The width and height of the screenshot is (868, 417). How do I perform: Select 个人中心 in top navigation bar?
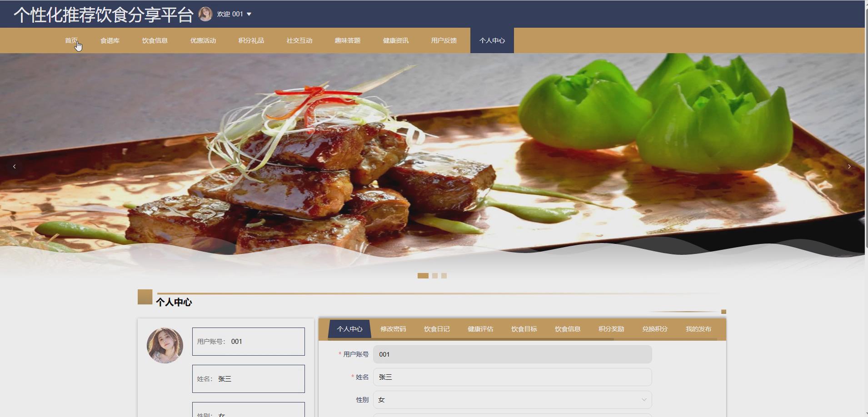(x=492, y=40)
